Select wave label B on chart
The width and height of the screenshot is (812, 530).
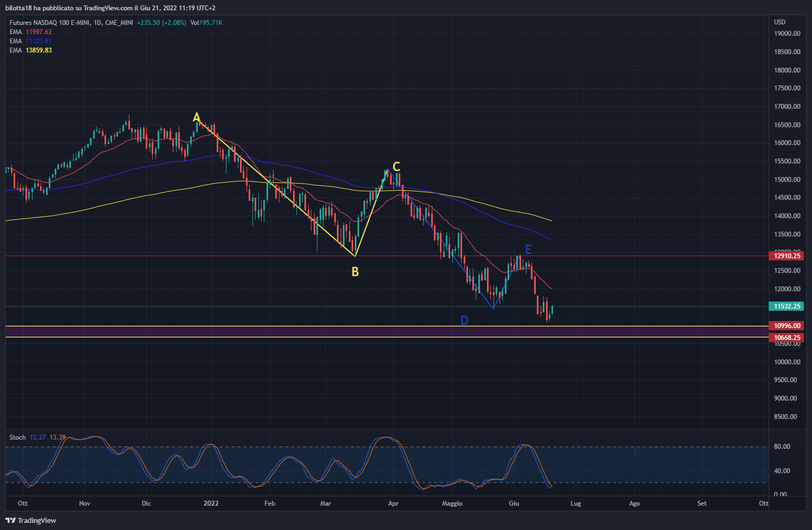click(355, 272)
